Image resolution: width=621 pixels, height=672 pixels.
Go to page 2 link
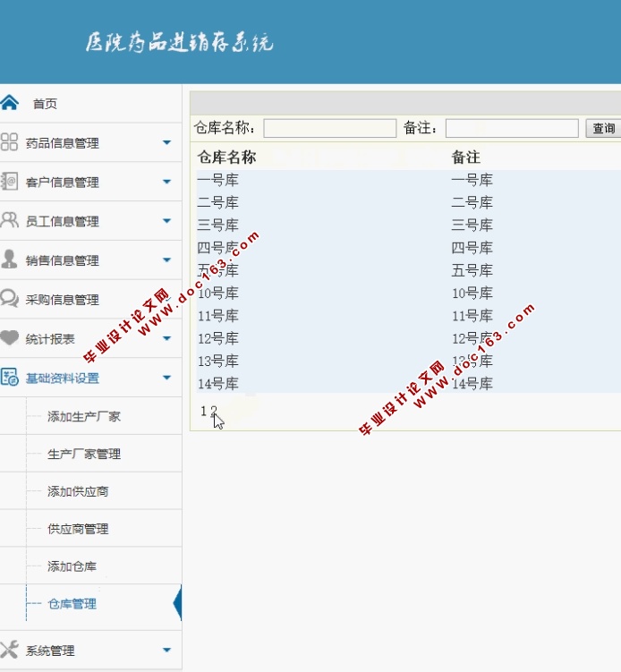214,411
